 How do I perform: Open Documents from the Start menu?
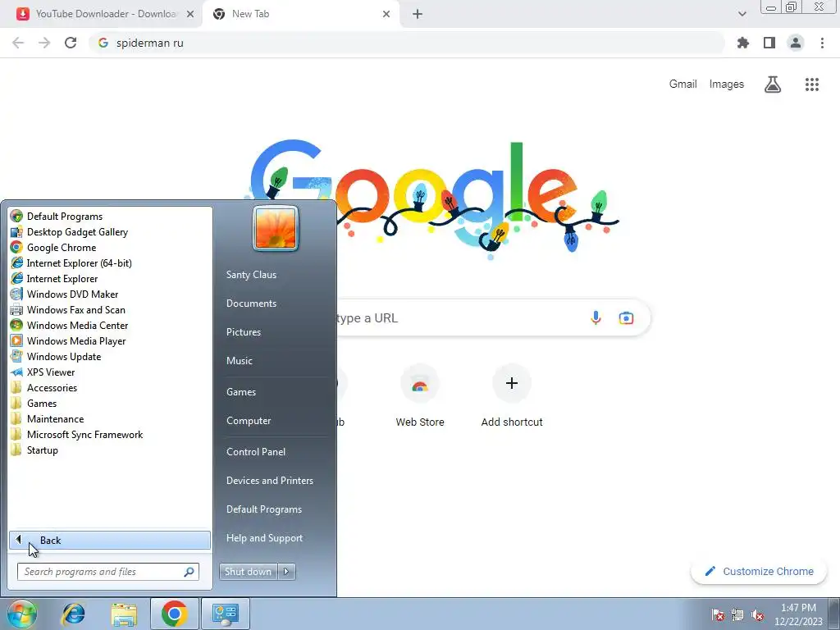coord(251,304)
